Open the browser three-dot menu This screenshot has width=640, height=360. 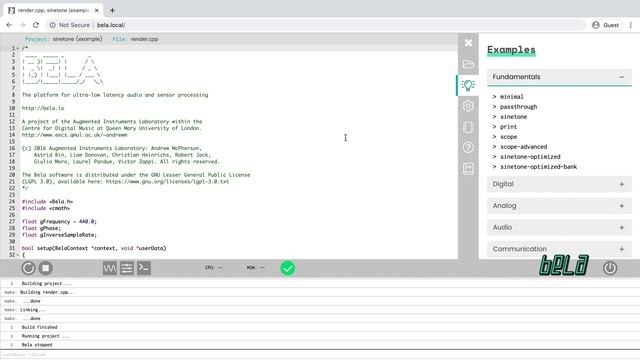point(631,25)
